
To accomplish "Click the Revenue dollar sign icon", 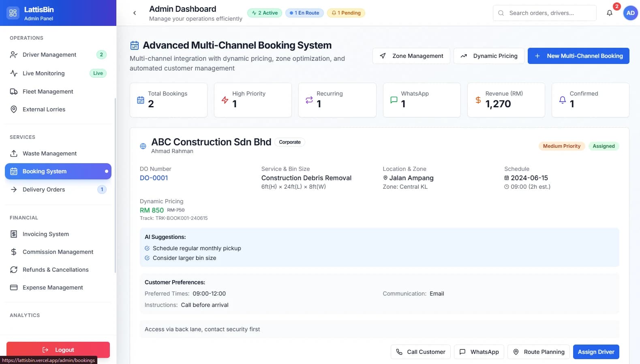I will 478,100.
